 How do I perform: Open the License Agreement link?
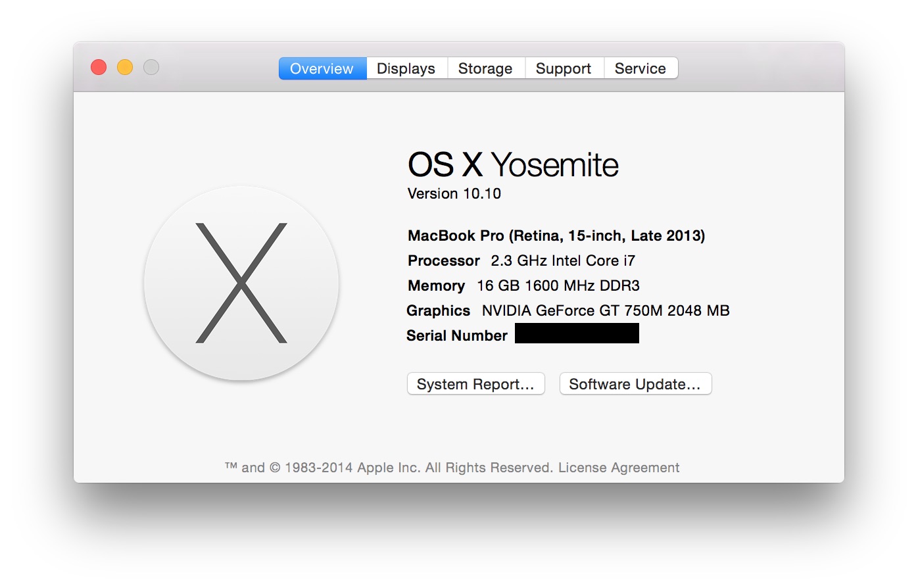pyautogui.click(x=619, y=468)
